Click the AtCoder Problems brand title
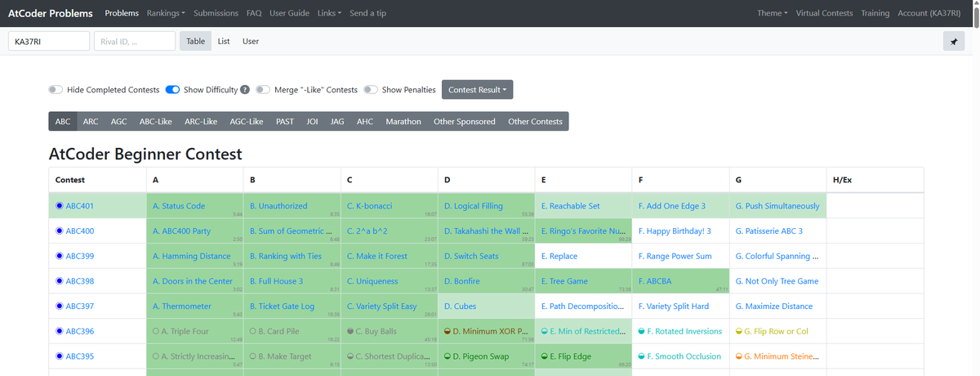Image resolution: width=980 pixels, height=376 pixels. point(50,13)
